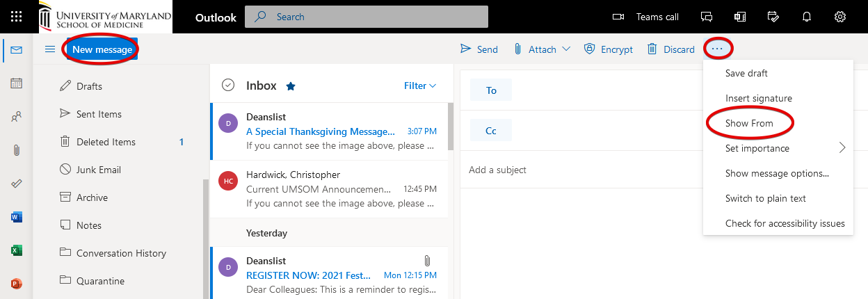Expand the Attach dropdown arrow
868x299 pixels.
[566, 49]
